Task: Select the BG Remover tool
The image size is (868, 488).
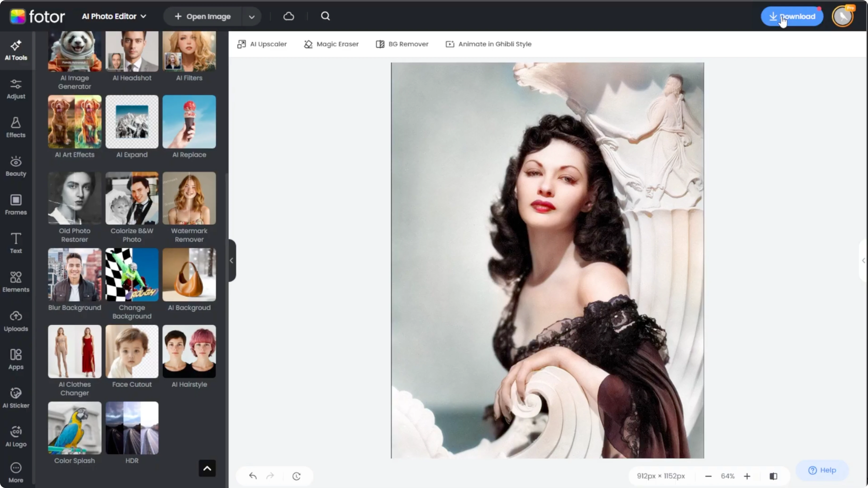Action: pyautogui.click(x=402, y=44)
